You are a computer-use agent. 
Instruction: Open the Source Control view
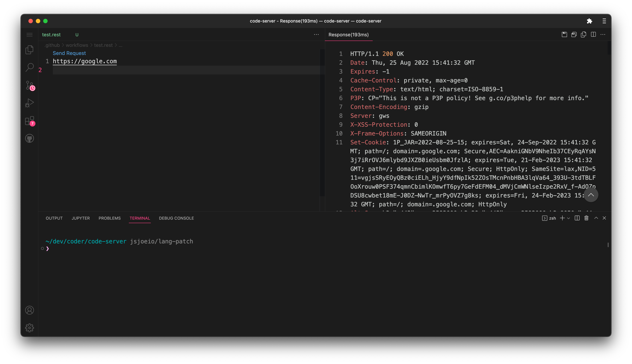[30, 85]
